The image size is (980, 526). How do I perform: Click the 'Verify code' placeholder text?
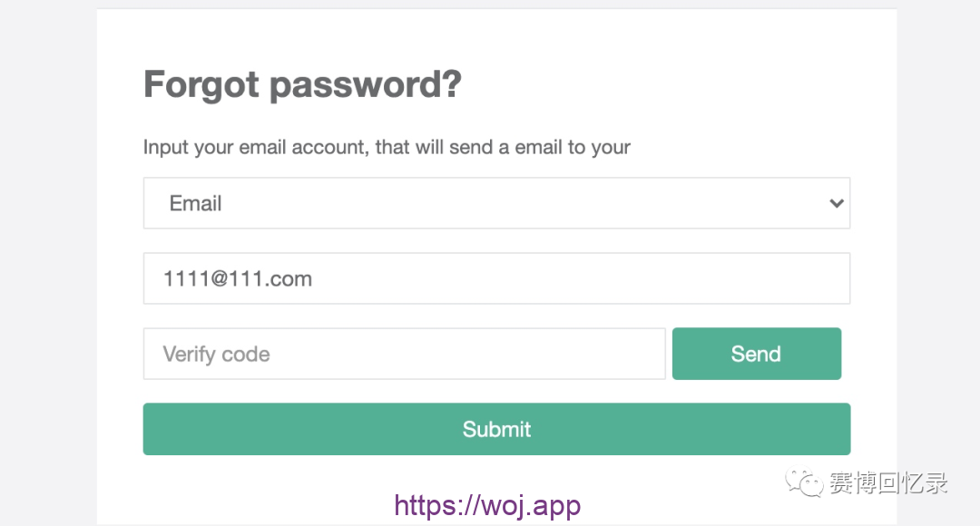click(216, 354)
